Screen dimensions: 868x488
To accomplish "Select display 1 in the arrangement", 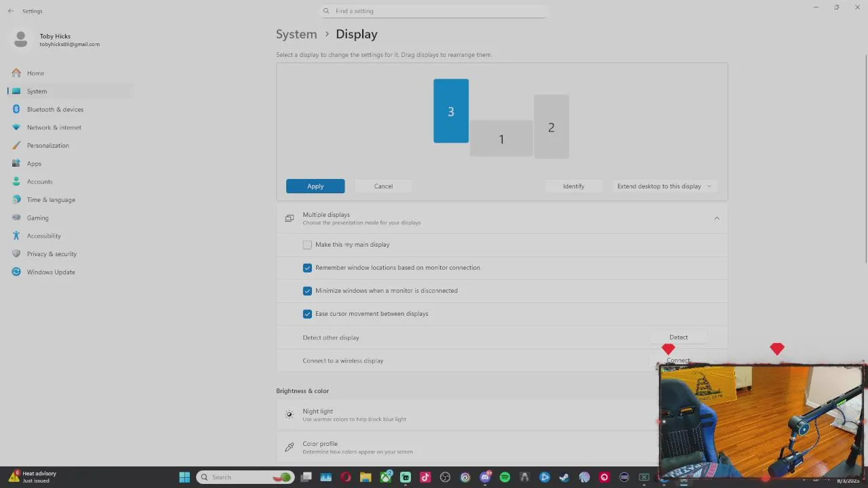I will point(501,139).
